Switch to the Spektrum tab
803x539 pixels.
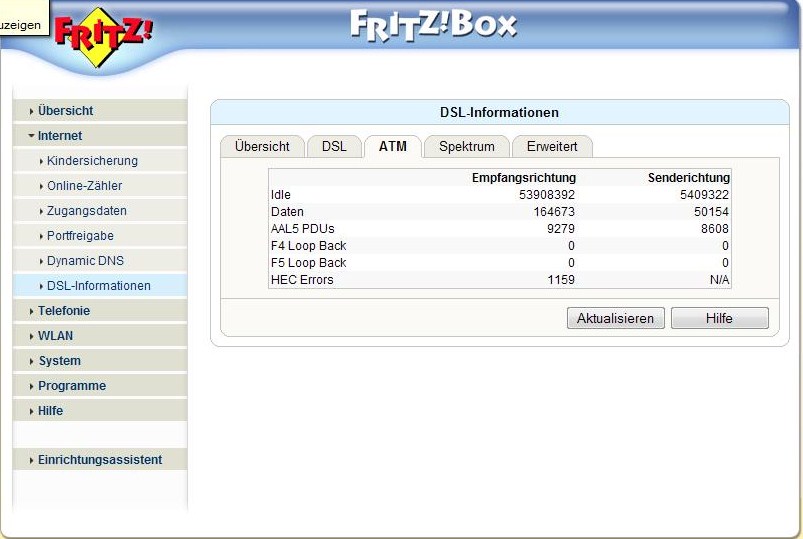(467, 147)
